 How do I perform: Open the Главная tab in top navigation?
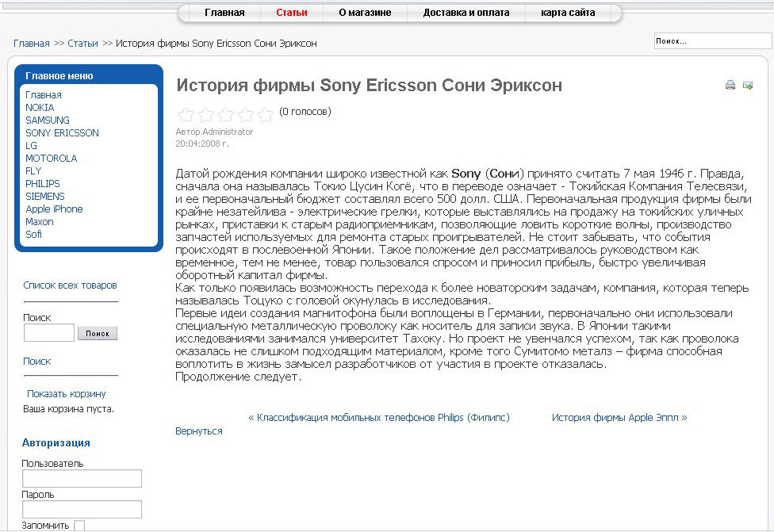point(224,13)
